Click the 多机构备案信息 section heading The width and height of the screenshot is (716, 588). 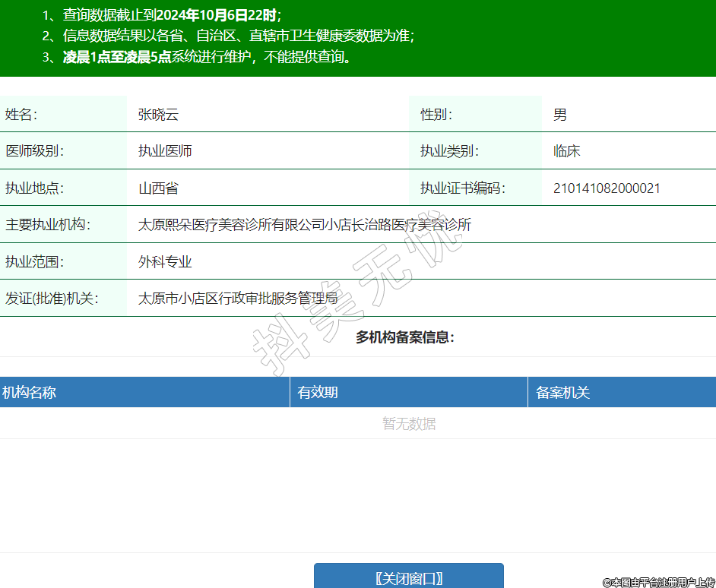pyautogui.click(x=405, y=337)
